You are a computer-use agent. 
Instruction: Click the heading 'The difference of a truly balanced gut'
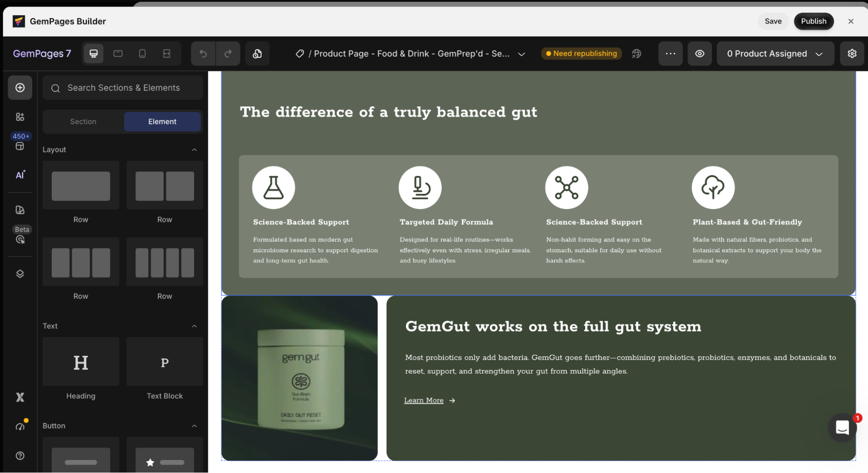pos(389,112)
